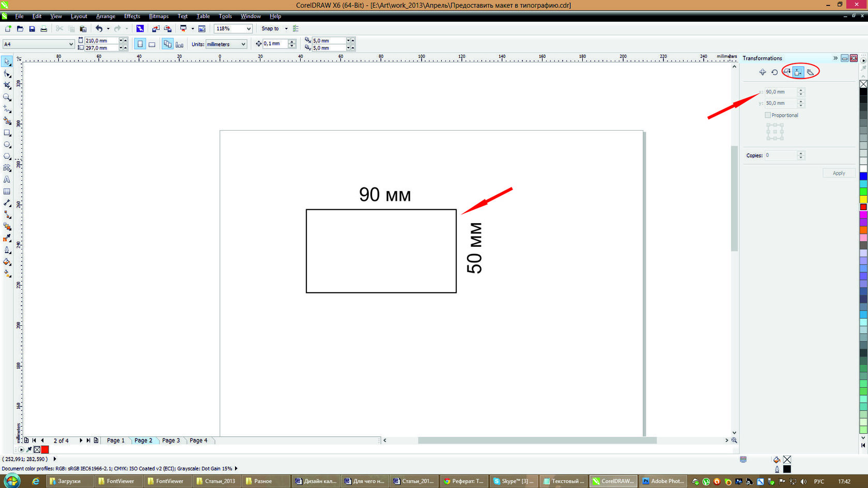Switch to the Page 3 tab
This screenshot has height=488, width=868.
(171, 440)
